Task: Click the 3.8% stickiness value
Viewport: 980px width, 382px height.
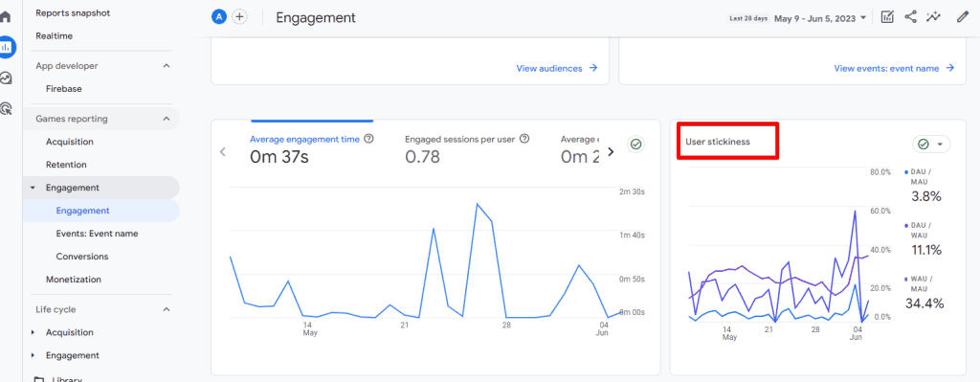Action: (x=925, y=196)
